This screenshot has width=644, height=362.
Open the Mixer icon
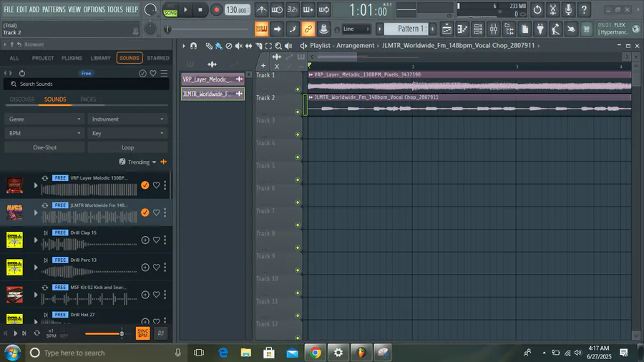pyautogui.click(x=494, y=29)
